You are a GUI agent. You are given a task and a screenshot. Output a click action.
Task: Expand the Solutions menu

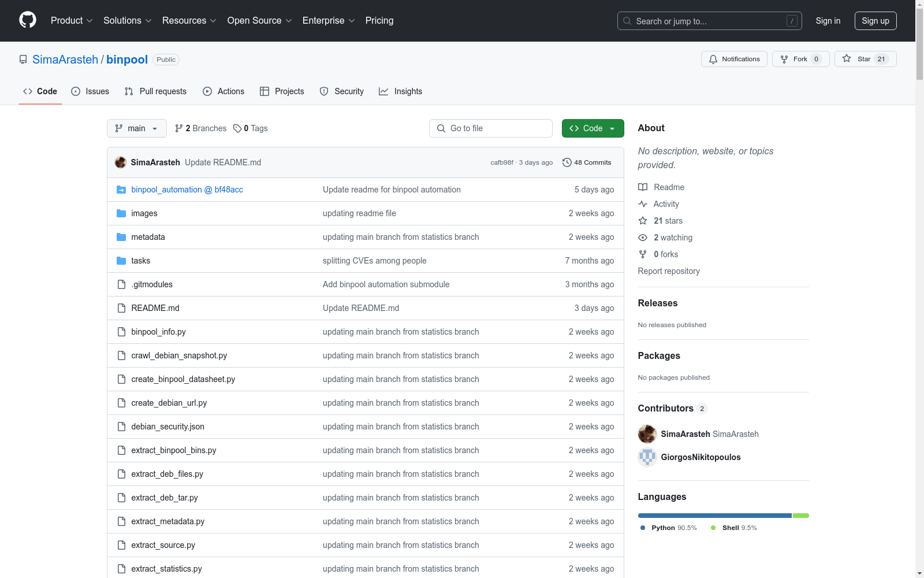128,21
